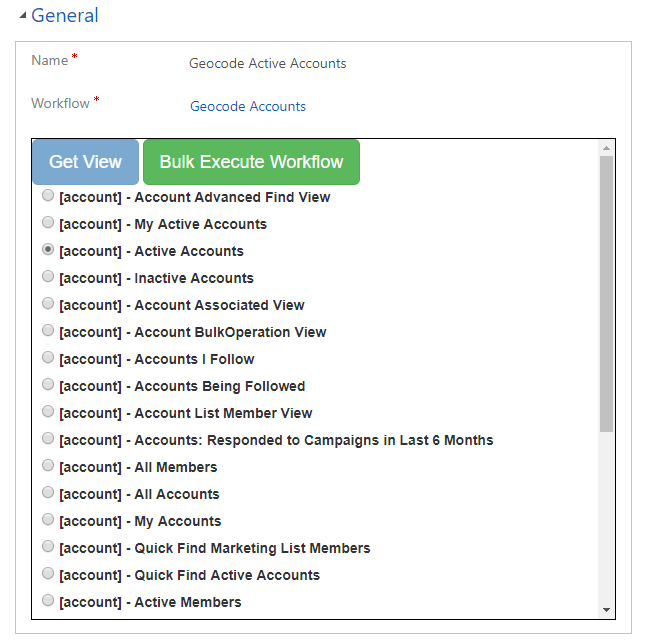
Task: Click the scrollbar up arrow
Action: coord(606,148)
